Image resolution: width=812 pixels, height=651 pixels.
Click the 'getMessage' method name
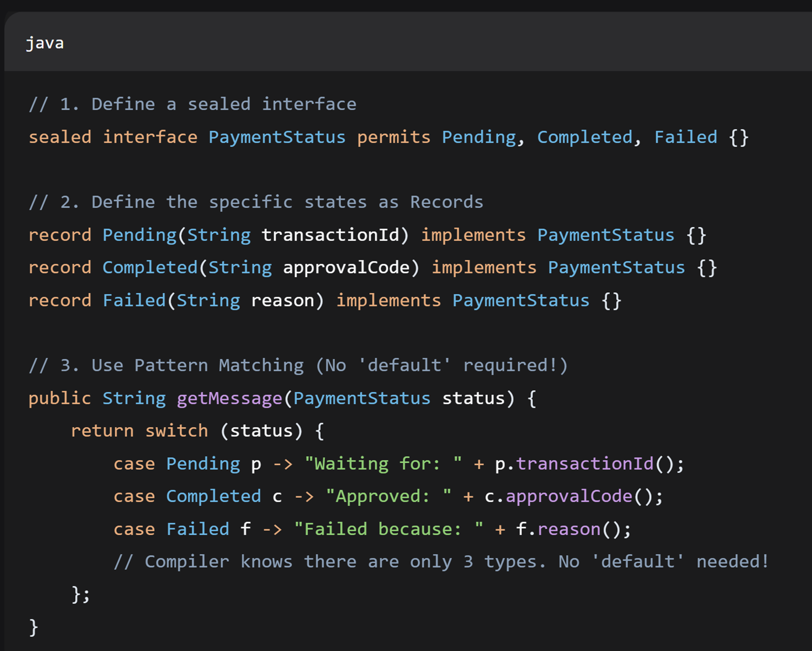pos(229,398)
